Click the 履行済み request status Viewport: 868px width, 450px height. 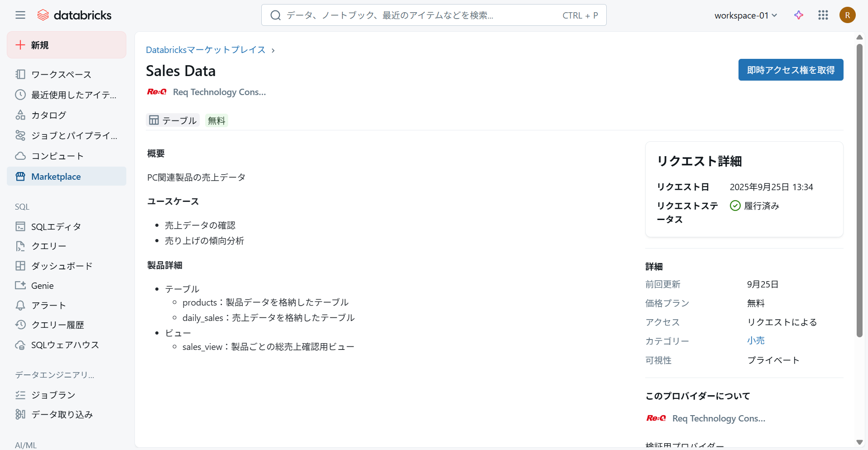(755, 206)
